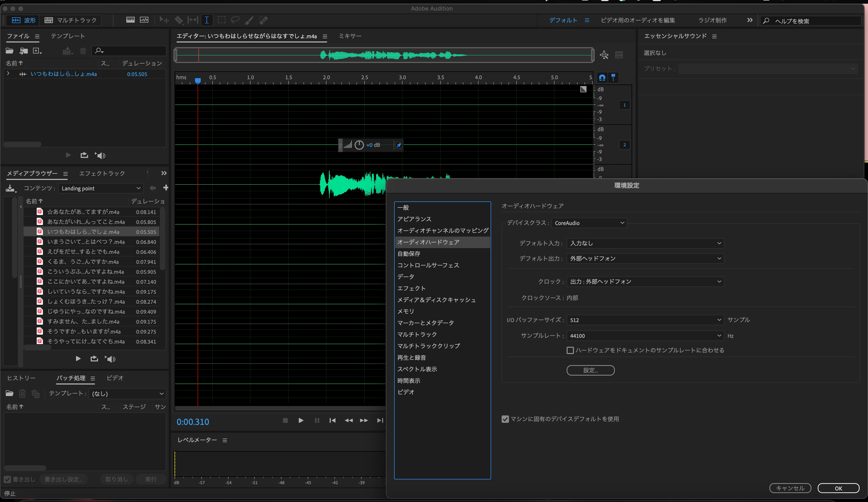Viewport: 868px width, 502px height.
Task: Select the Time Selection tool
Action: (207, 20)
